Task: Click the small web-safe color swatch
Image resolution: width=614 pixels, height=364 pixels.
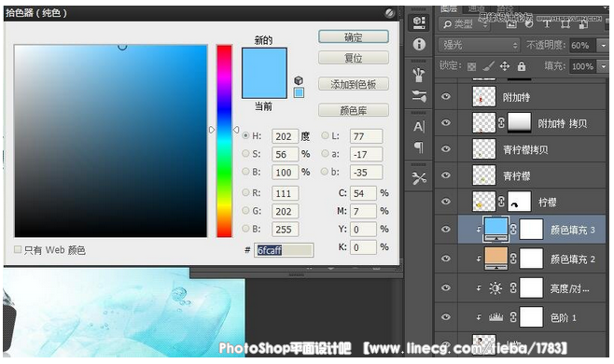Action: 299,92
